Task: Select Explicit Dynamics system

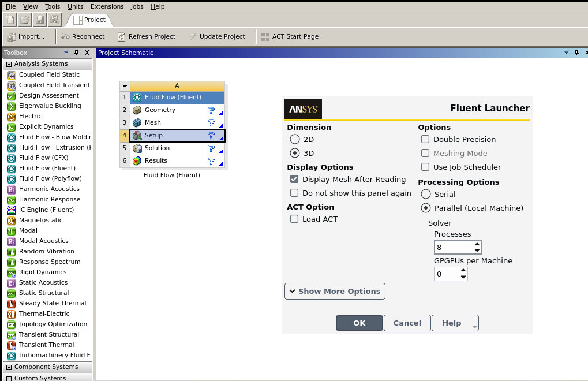Action: point(46,127)
